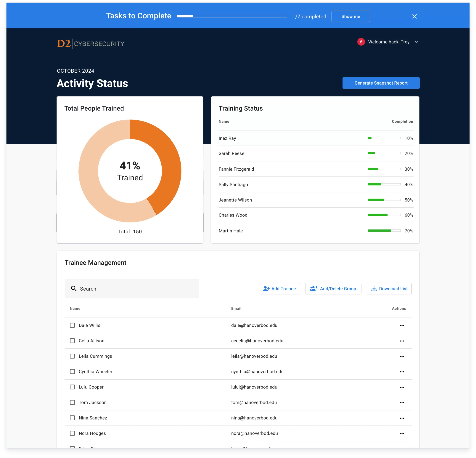Expand the Welcome back, Trey dropdown chevron
This screenshot has width=476, height=458.
[x=416, y=42]
